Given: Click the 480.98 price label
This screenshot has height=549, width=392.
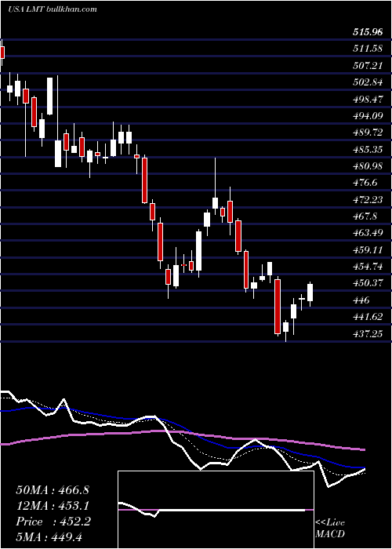Looking at the screenshot, I should [x=367, y=166].
